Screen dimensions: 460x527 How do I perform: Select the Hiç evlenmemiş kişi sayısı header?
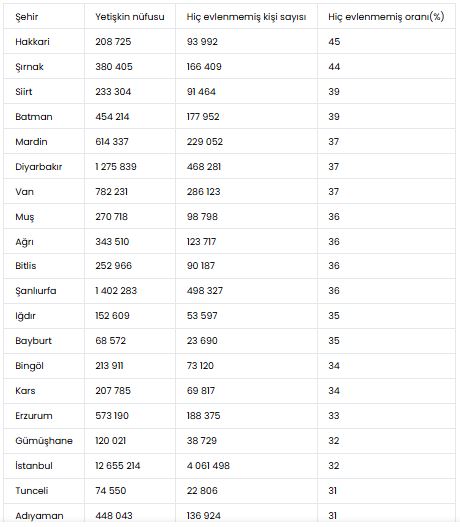pos(246,17)
